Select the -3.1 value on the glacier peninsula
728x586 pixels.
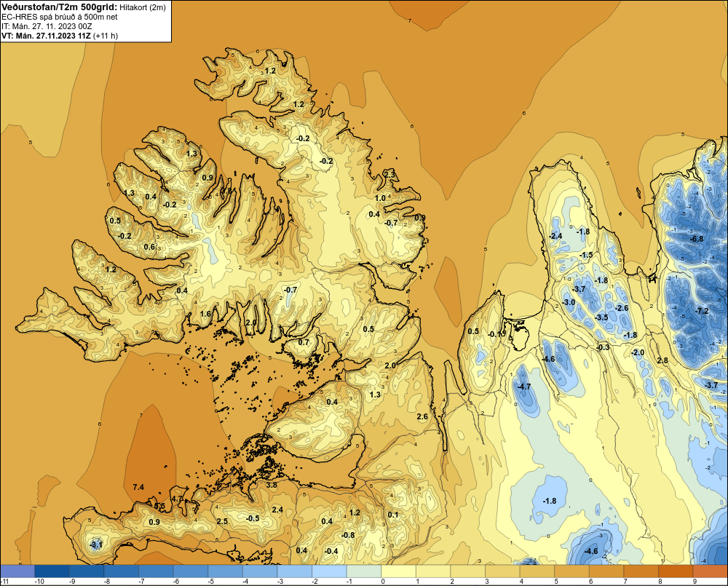96,545
